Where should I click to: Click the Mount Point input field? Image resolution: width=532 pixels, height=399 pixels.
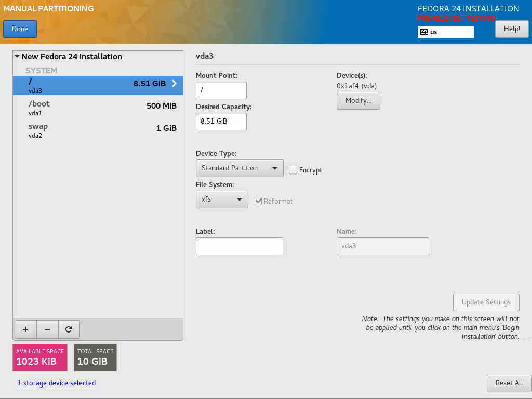click(221, 90)
